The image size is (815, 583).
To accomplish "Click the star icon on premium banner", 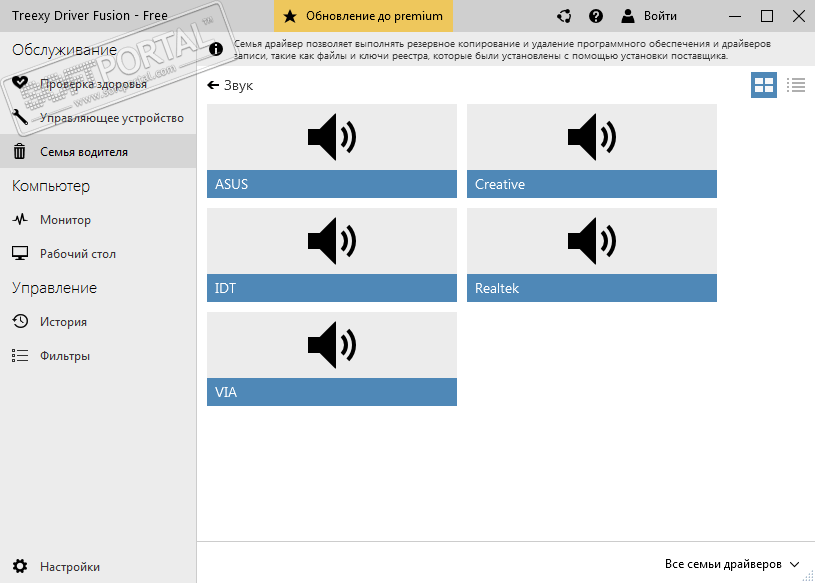I will click(290, 16).
